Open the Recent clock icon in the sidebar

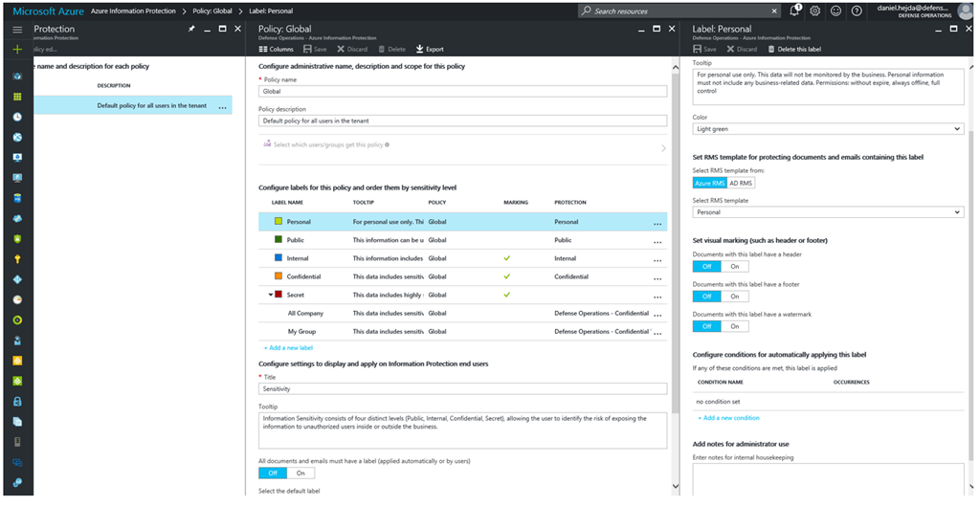tap(17, 117)
